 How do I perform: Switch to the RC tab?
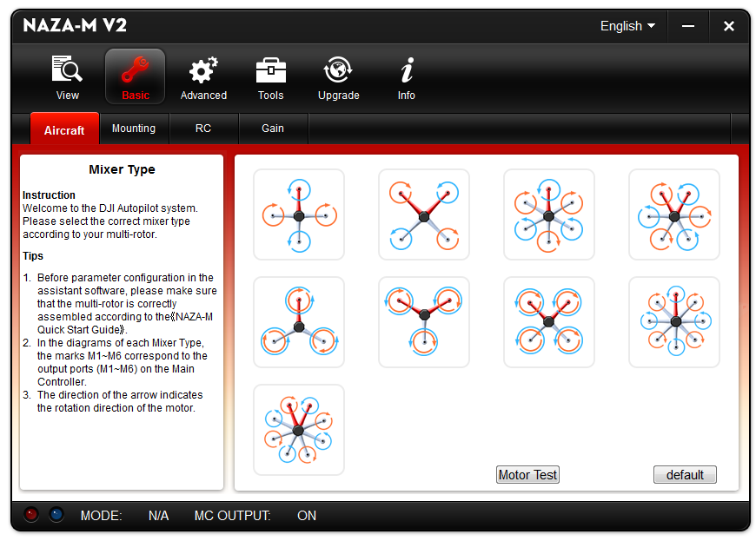coord(203,129)
